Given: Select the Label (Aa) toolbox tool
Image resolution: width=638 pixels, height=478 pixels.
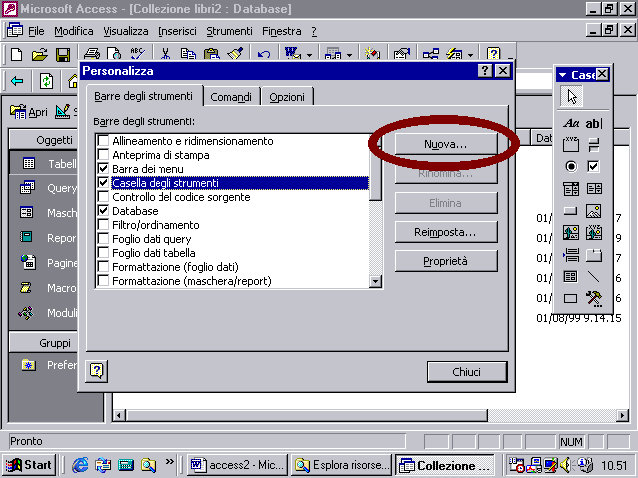Looking at the screenshot, I should 571,123.
